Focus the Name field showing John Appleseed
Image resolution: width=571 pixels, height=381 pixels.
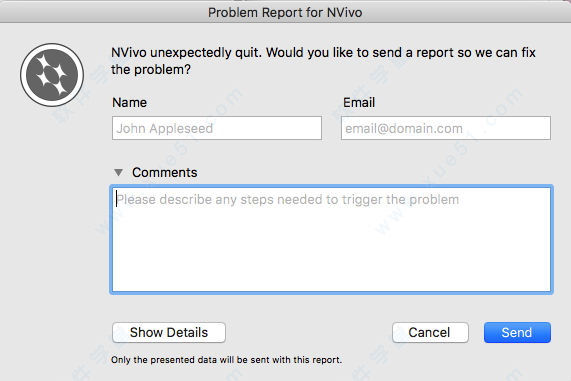pyautogui.click(x=217, y=128)
